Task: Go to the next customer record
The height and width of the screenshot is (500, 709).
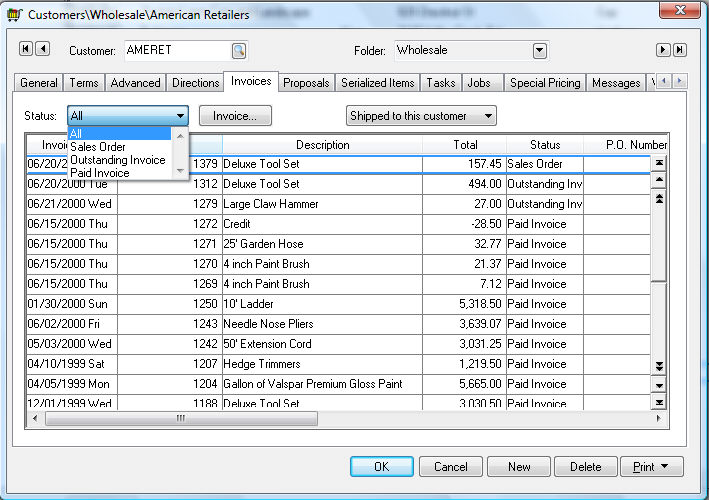Action: [662, 50]
